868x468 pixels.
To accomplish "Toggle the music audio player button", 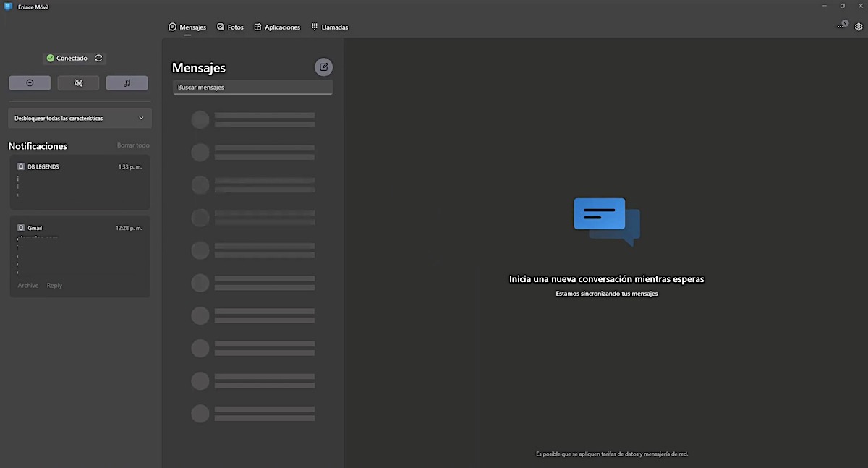I will (127, 83).
